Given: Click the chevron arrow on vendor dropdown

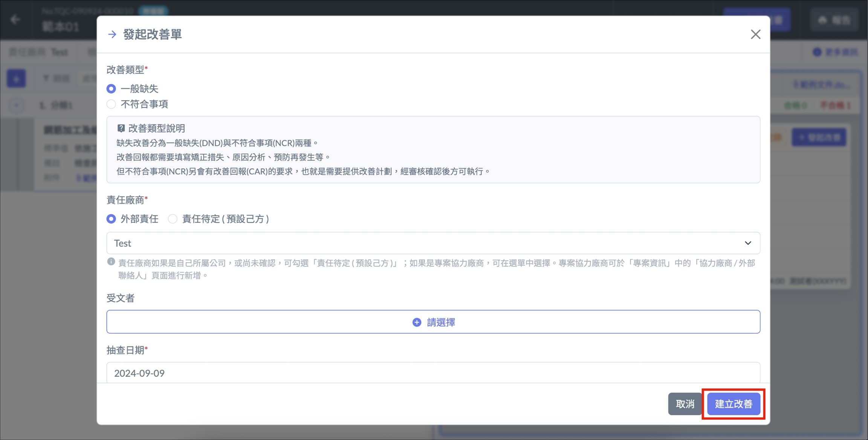Looking at the screenshot, I should click(748, 243).
